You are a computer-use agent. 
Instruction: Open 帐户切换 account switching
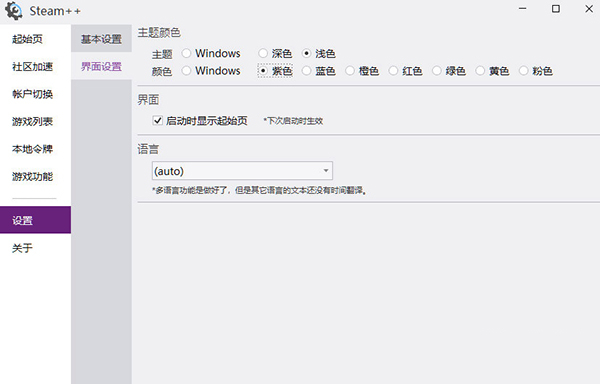click(35, 94)
